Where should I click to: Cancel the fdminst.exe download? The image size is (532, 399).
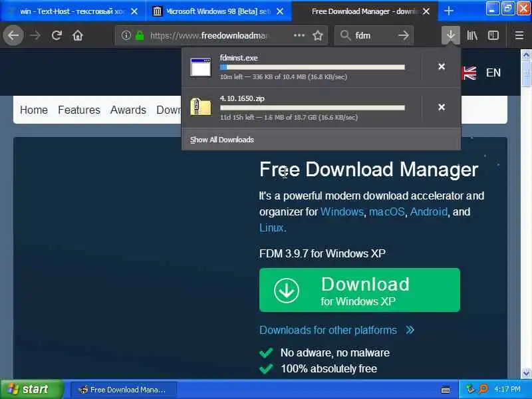point(442,66)
